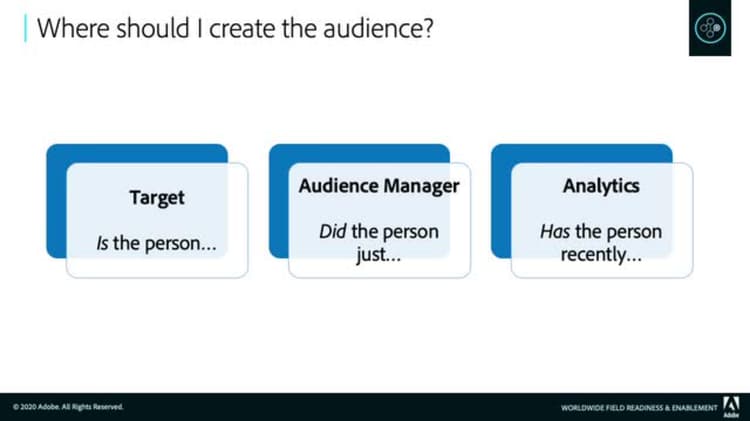750x421 pixels.
Task: Click the "© 2020 Adobe. All Rights Reserved." footer text
Action: pyautogui.click(x=68, y=407)
